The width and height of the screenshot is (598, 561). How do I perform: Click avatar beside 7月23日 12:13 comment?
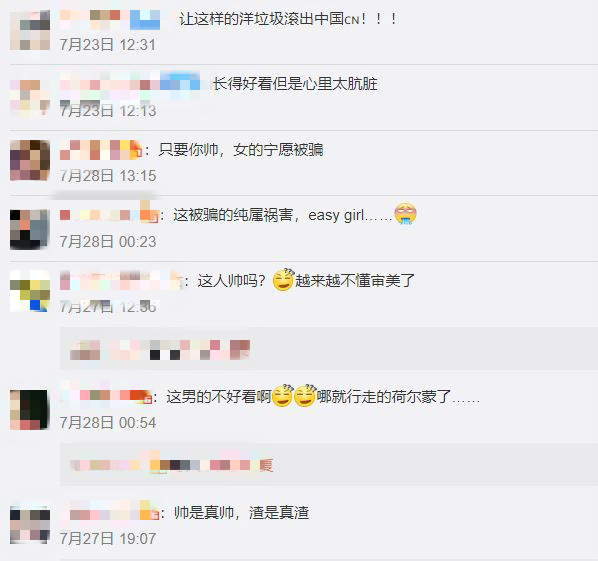[x=30, y=96]
